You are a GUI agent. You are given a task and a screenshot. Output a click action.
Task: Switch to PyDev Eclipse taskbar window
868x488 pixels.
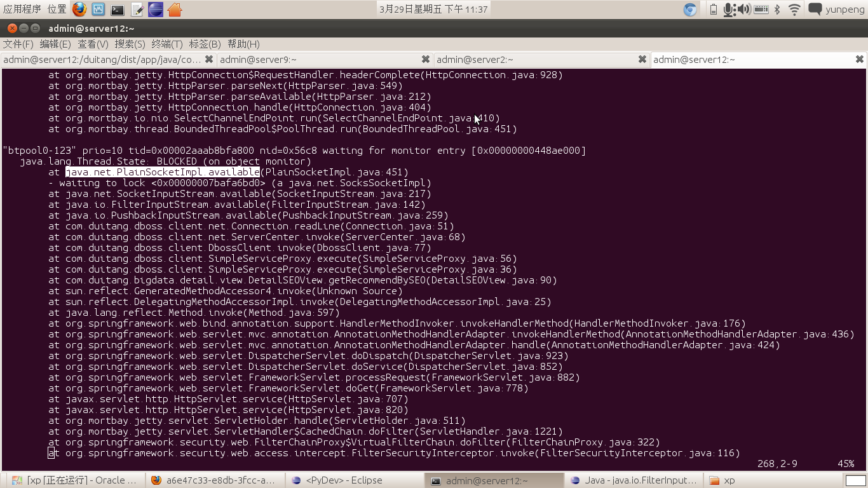(x=354, y=480)
